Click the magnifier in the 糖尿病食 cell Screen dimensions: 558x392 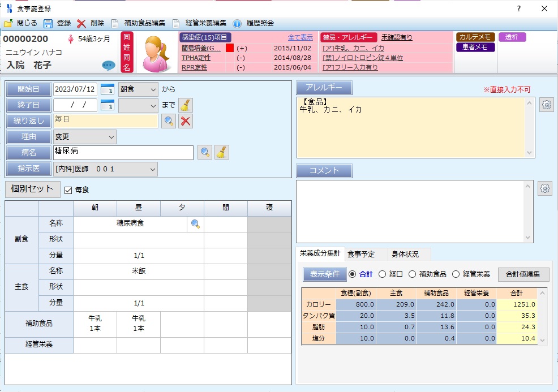pyautogui.click(x=195, y=224)
